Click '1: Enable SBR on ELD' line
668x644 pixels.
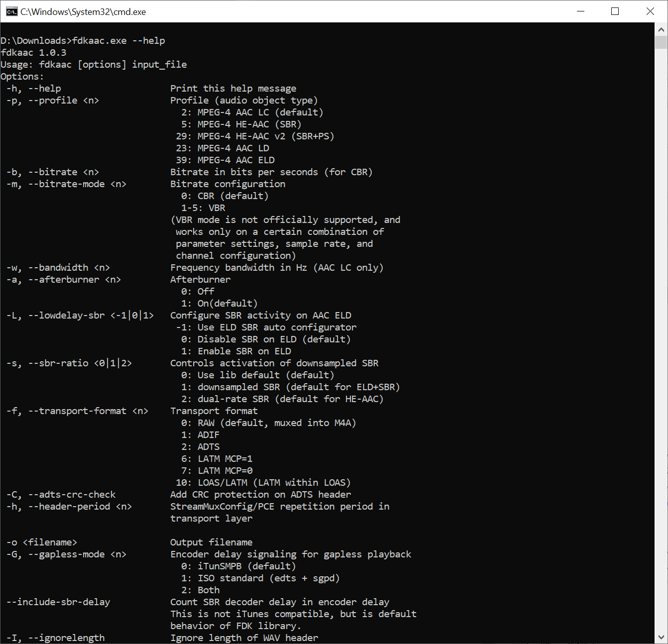[236, 351]
